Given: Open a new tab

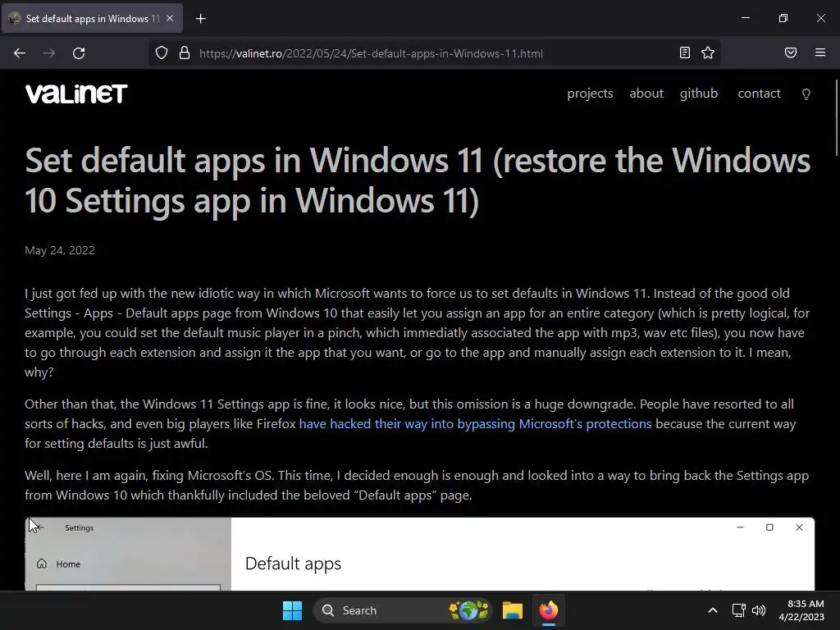Looking at the screenshot, I should [x=200, y=19].
